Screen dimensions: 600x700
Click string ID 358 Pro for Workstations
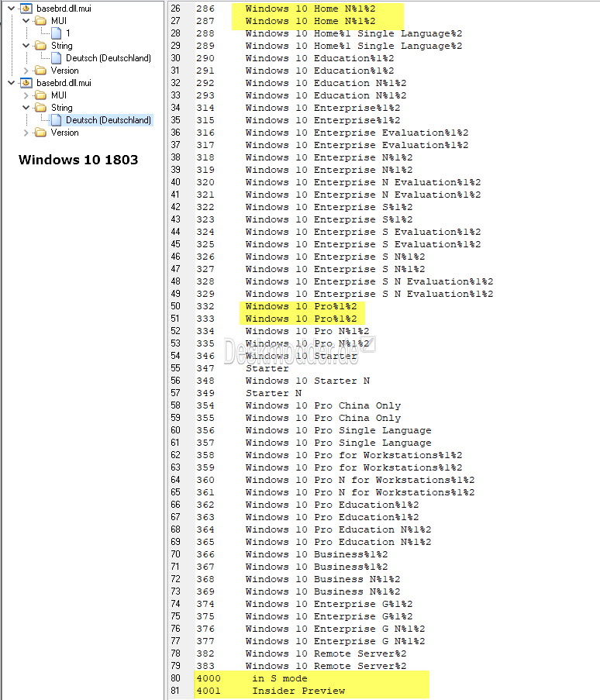(x=353, y=455)
